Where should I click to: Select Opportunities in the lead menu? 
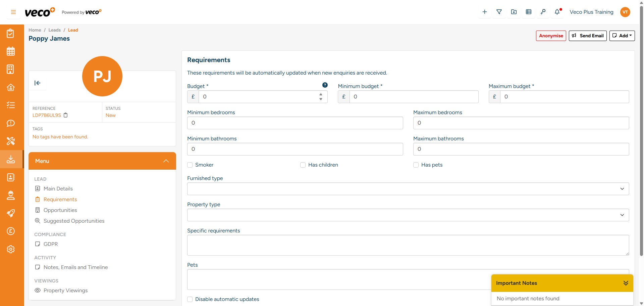[60, 210]
